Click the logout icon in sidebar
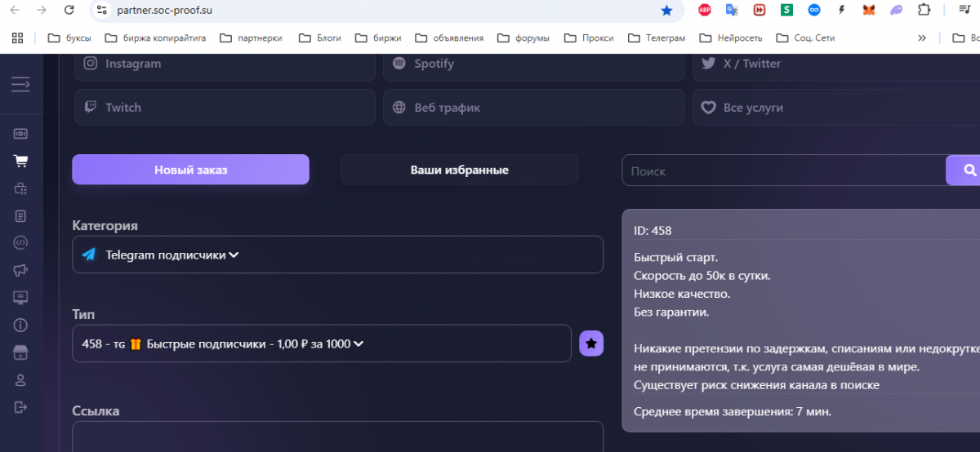This screenshot has width=980, height=452. pos(20,407)
